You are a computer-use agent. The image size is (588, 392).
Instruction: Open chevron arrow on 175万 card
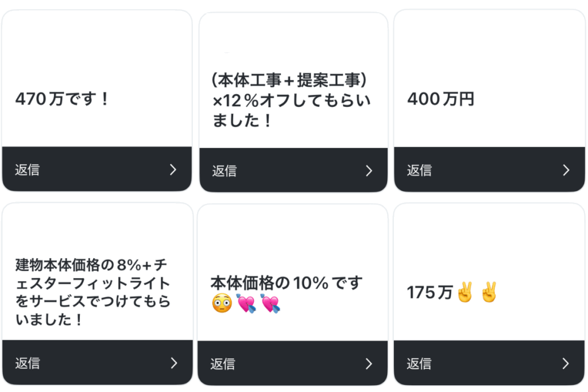point(566,363)
